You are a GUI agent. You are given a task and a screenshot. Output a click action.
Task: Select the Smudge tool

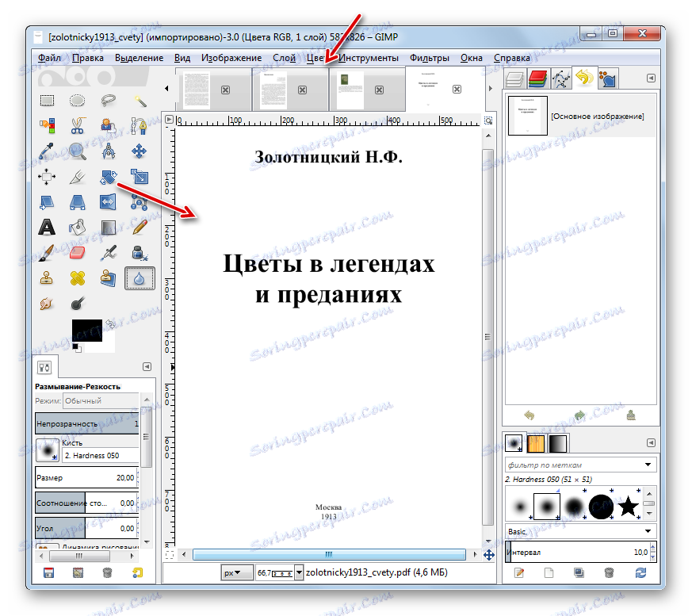click(48, 304)
